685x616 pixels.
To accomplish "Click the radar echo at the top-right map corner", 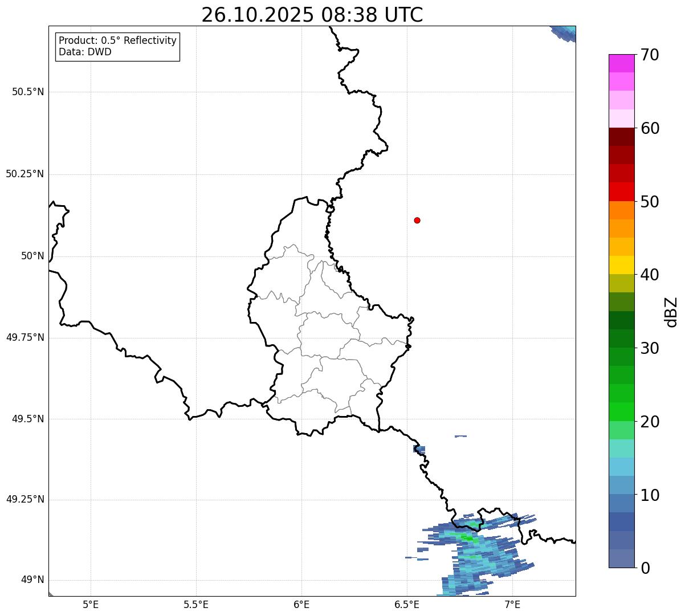I will point(564,33).
